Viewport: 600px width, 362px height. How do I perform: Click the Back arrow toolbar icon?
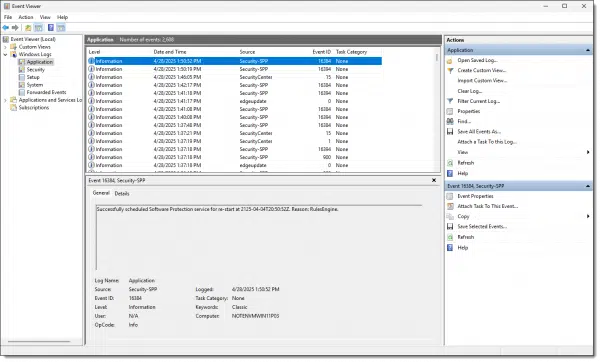tap(6, 28)
